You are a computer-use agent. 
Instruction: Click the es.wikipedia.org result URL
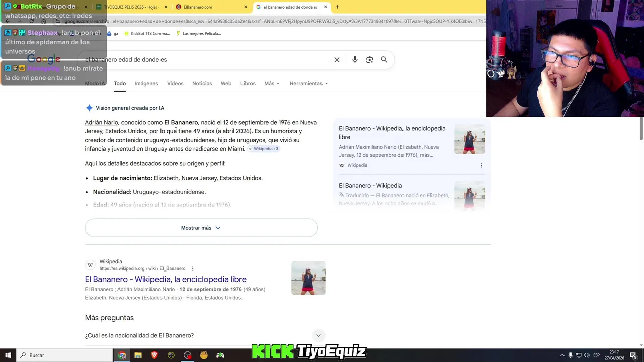[142, 269]
